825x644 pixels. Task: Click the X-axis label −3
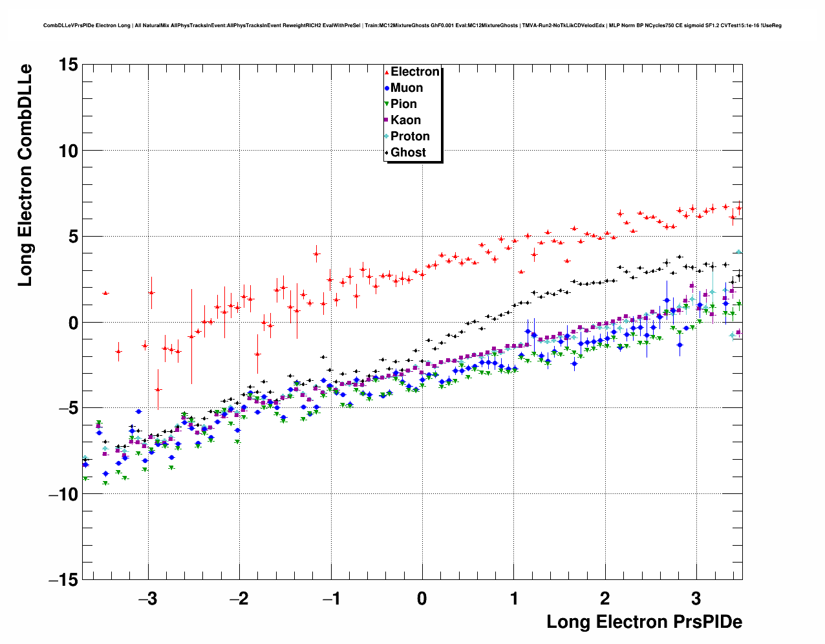(148, 599)
